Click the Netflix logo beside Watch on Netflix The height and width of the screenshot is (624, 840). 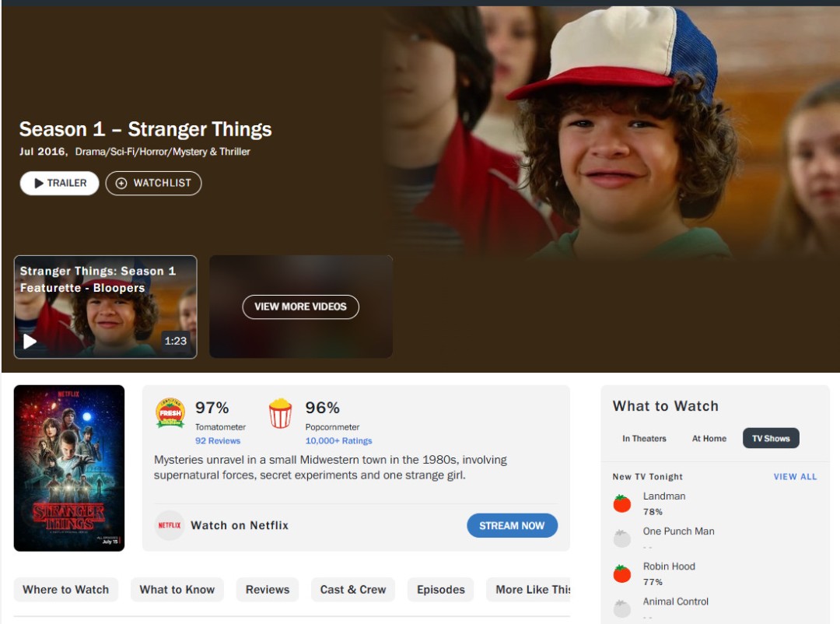coord(170,525)
